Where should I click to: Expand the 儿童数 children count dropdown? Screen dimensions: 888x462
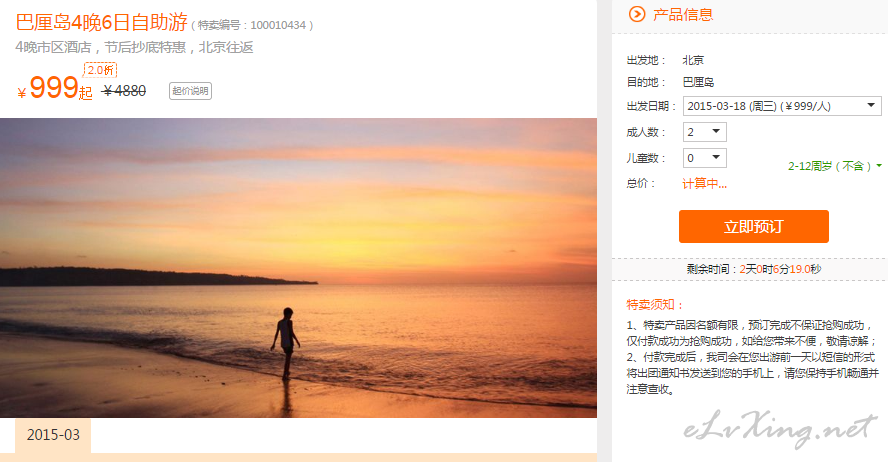(x=705, y=158)
